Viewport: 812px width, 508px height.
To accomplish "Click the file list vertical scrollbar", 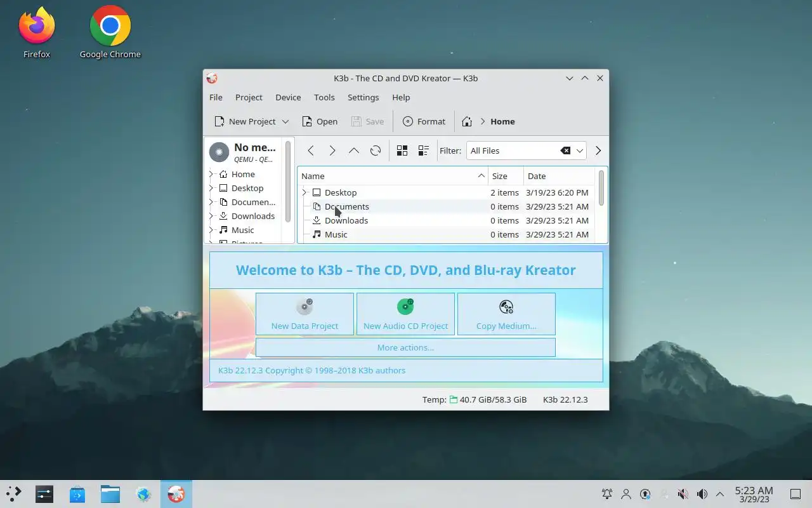I will click(601, 188).
